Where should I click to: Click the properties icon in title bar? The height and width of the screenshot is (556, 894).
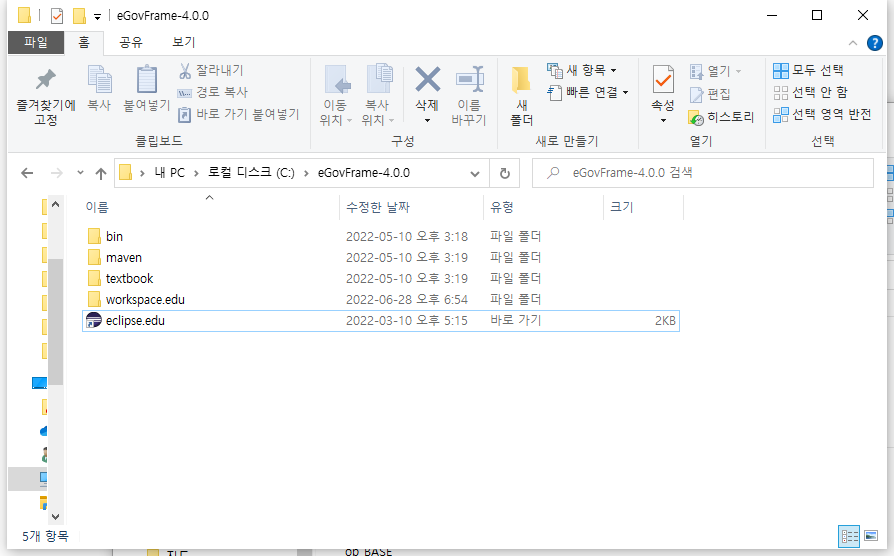click(x=56, y=15)
